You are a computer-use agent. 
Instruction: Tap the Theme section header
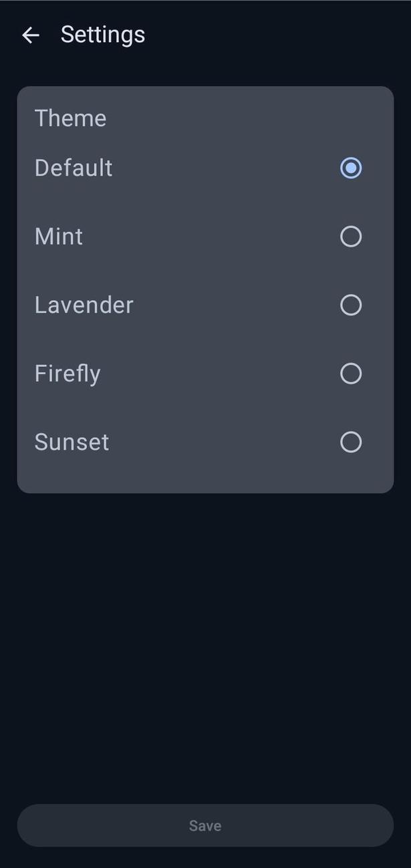(x=70, y=118)
